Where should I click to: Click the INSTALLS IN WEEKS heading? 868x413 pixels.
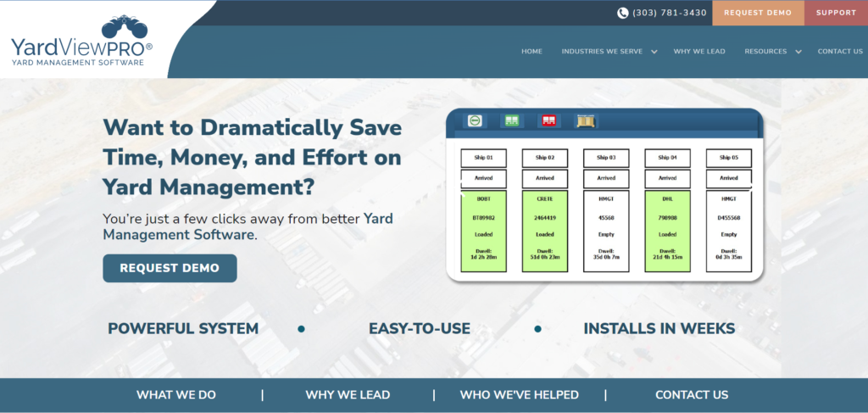tap(659, 329)
